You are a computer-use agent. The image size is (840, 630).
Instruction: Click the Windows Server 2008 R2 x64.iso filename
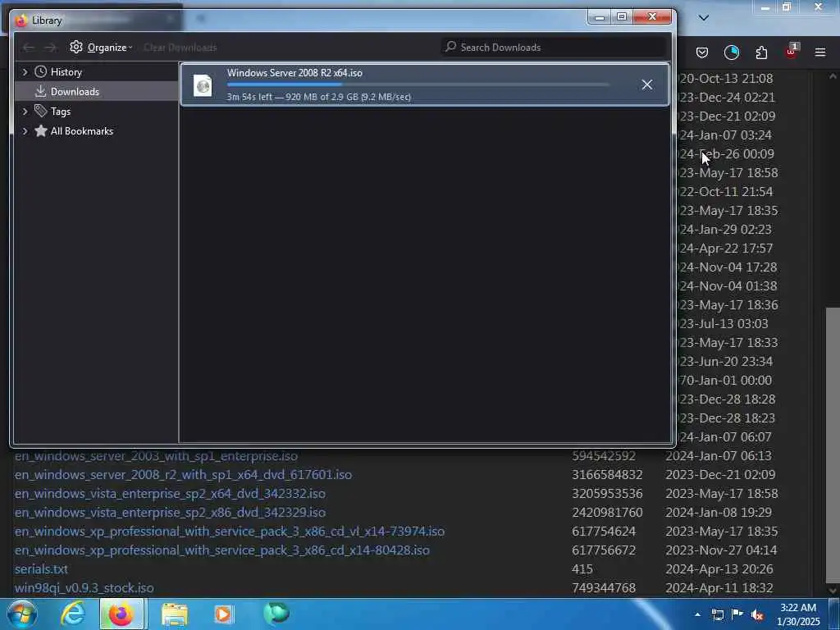point(294,73)
